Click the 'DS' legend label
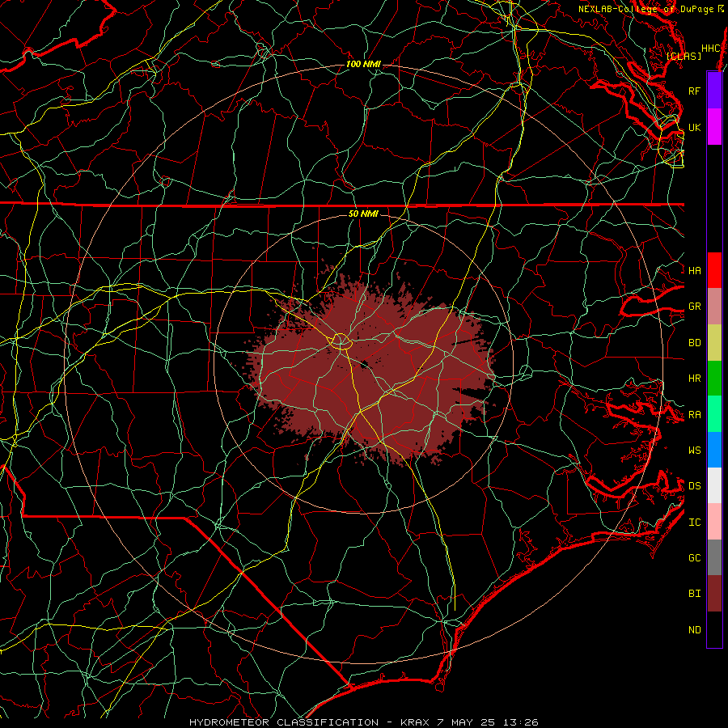728x728 pixels. click(694, 485)
